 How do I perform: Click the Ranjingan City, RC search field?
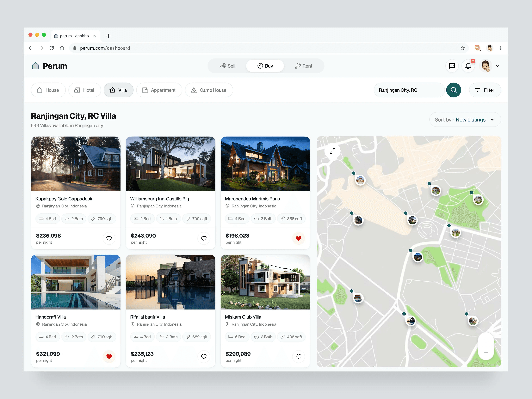coord(409,90)
